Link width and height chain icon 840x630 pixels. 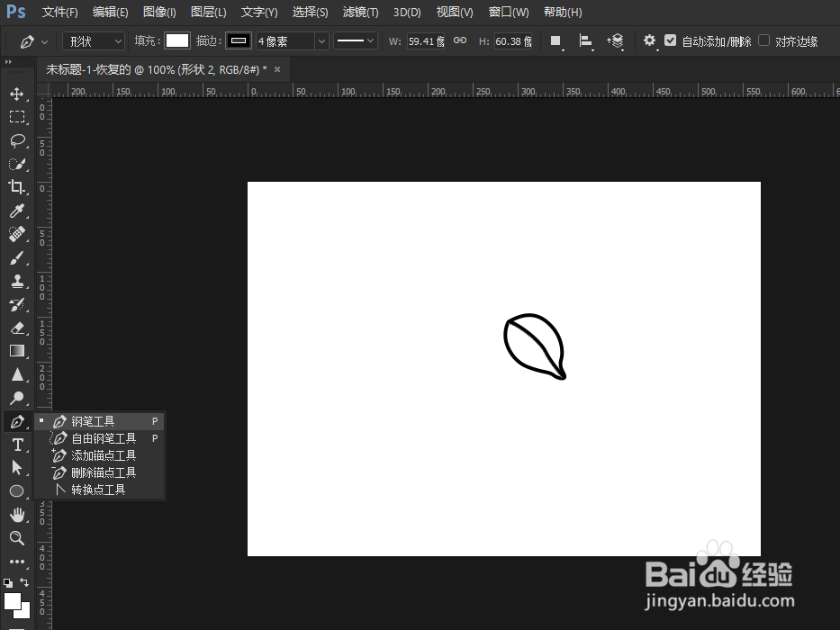pos(460,40)
